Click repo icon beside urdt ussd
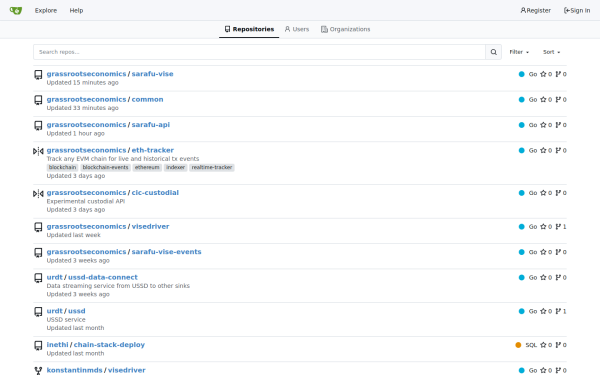The image size is (600, 375). (38, 312)
